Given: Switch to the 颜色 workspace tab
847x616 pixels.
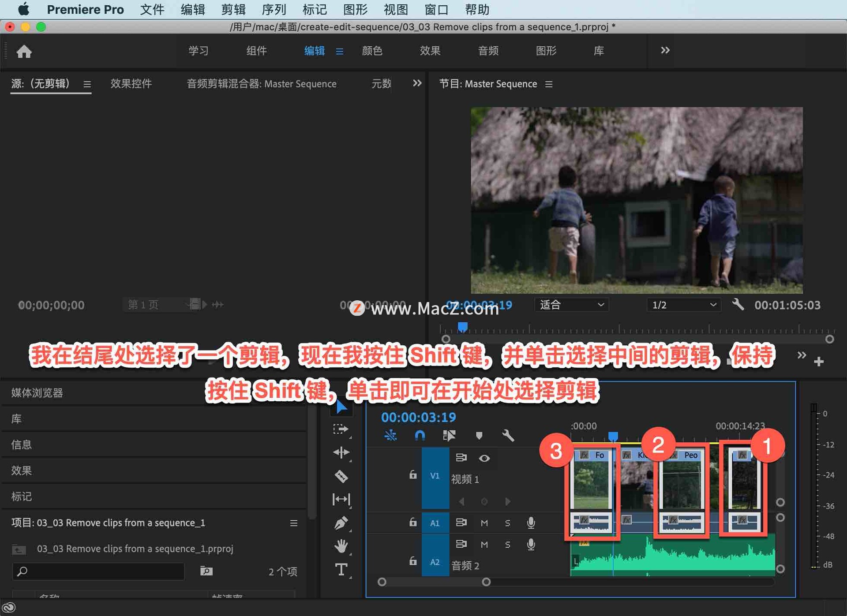Looking at the screenshot, I should tap(372, 51).
